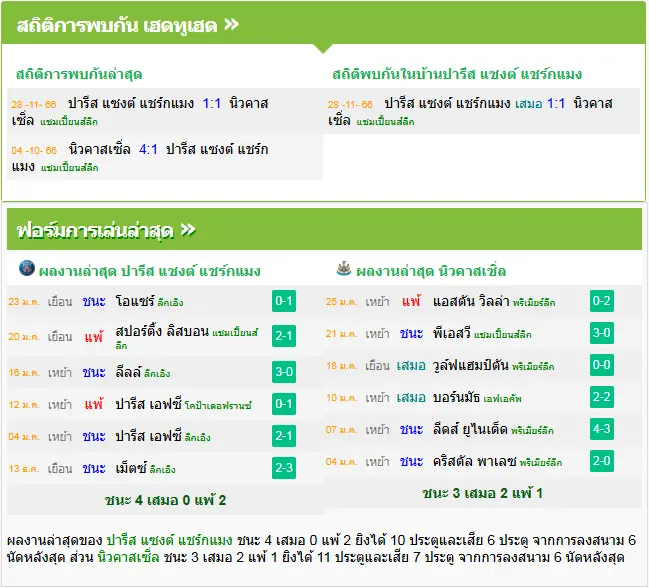Select opponent name เม็ตซ์
Image resolution: width=649 pixels, height=588 pixels.
[131, 468]
